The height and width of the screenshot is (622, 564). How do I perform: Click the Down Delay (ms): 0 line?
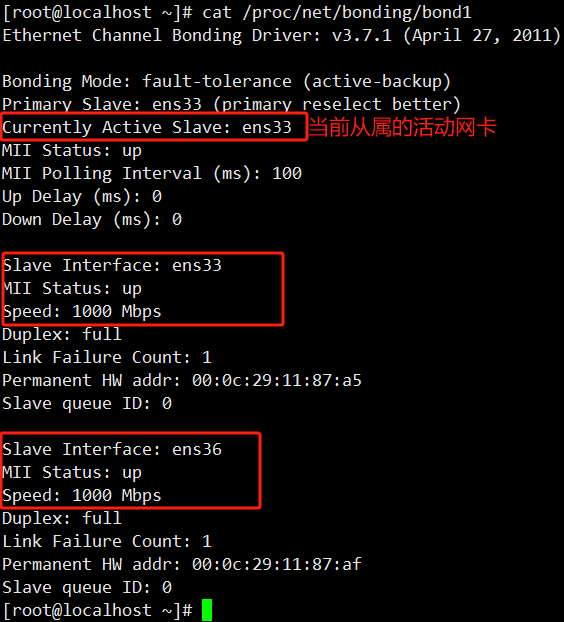coord(92,219)
